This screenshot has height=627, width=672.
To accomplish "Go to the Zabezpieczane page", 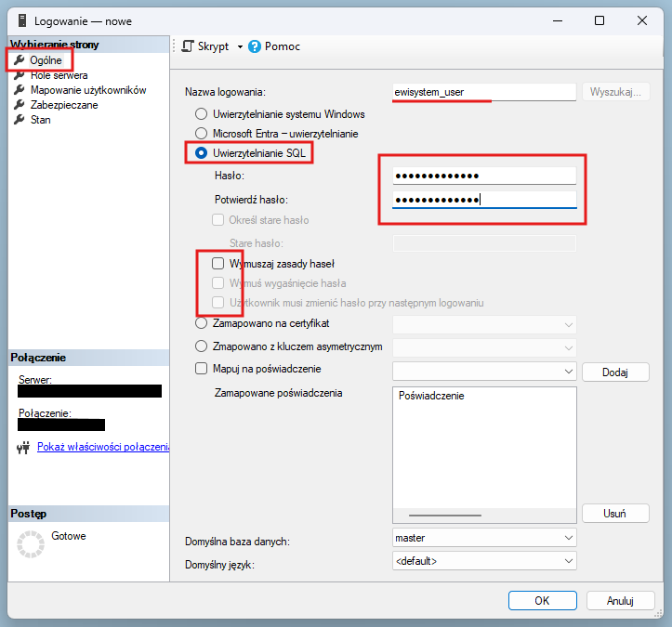I will coord(63,105).
